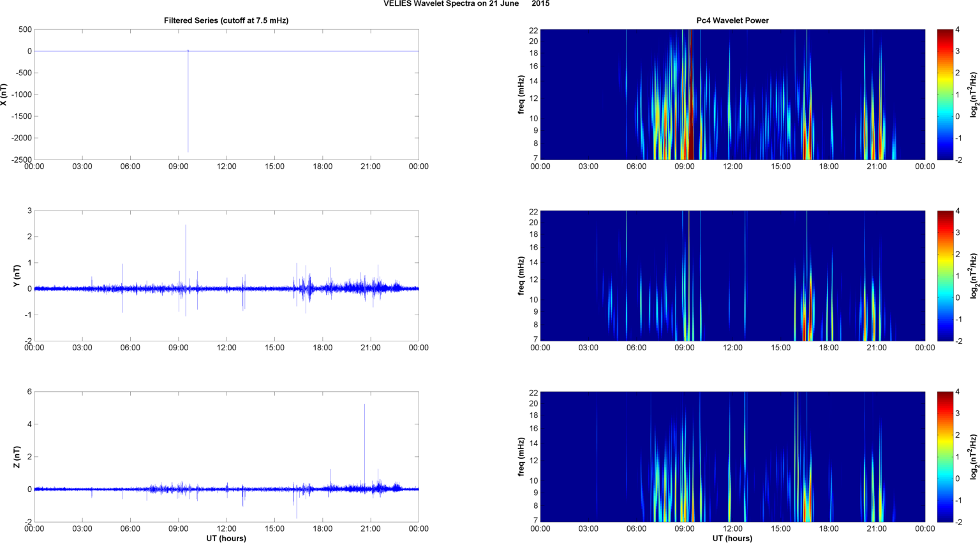Click the top spectrogram's colorbar
The image size is (980, 543).
944,94
